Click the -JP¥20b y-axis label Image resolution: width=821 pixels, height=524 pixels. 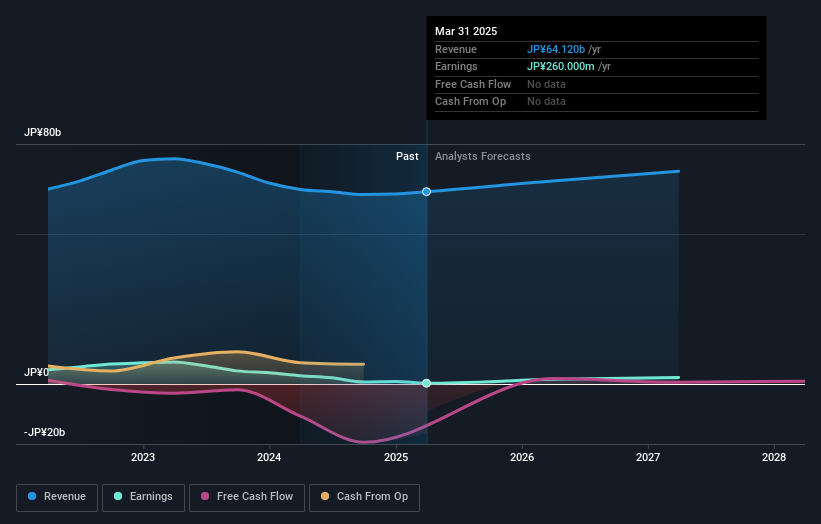pyautogui.click(x=45, y=432)
